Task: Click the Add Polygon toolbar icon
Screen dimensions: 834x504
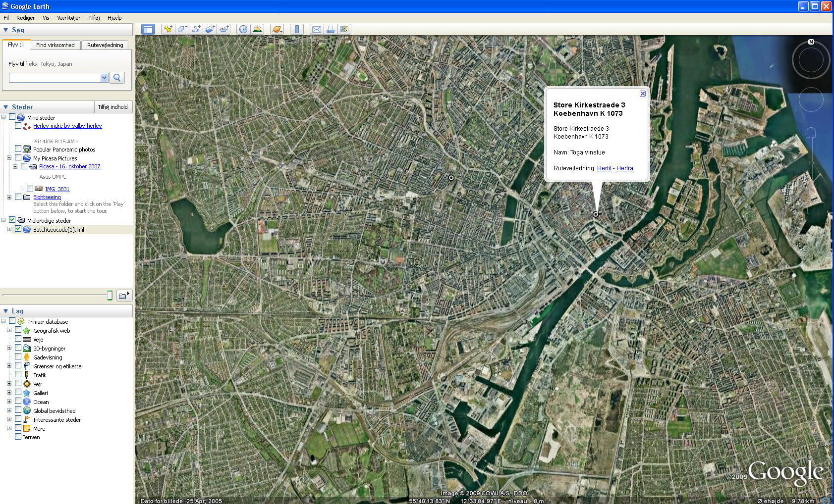Action: [x=182, y=29]
